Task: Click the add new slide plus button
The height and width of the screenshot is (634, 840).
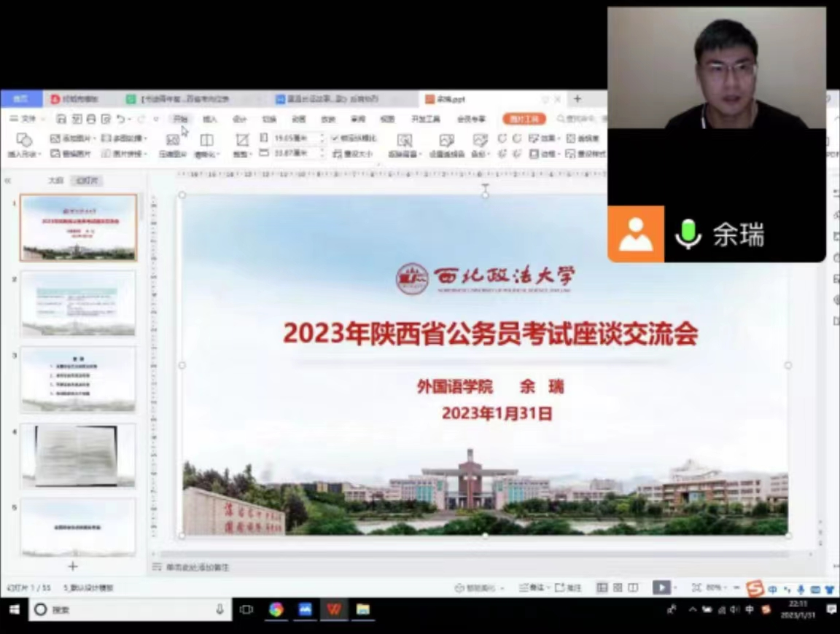Action: [x=73, y=566]
